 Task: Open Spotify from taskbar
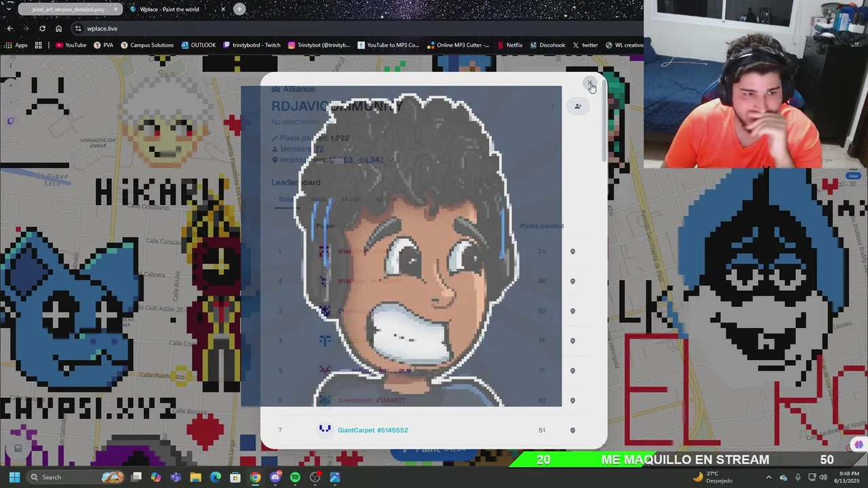coord(295,477)
